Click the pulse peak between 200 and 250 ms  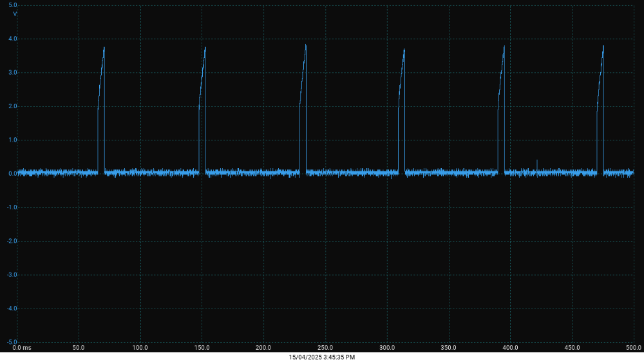click(x=306, y=44)
